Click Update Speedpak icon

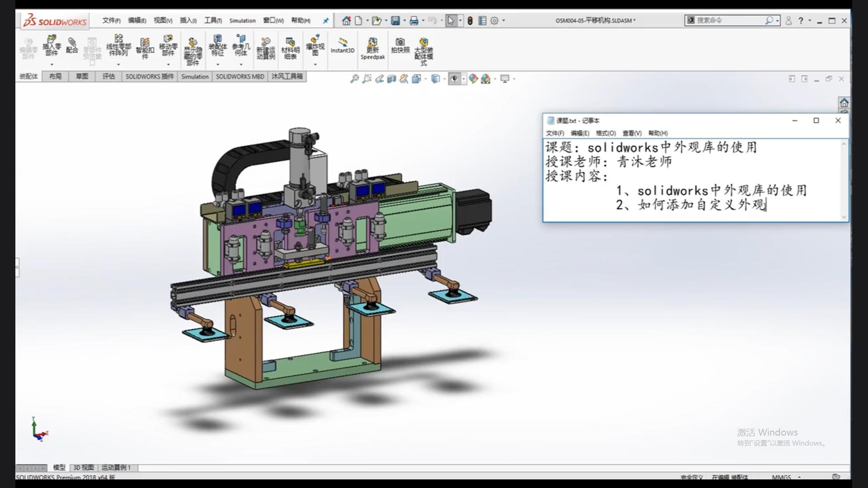[373, 49]
